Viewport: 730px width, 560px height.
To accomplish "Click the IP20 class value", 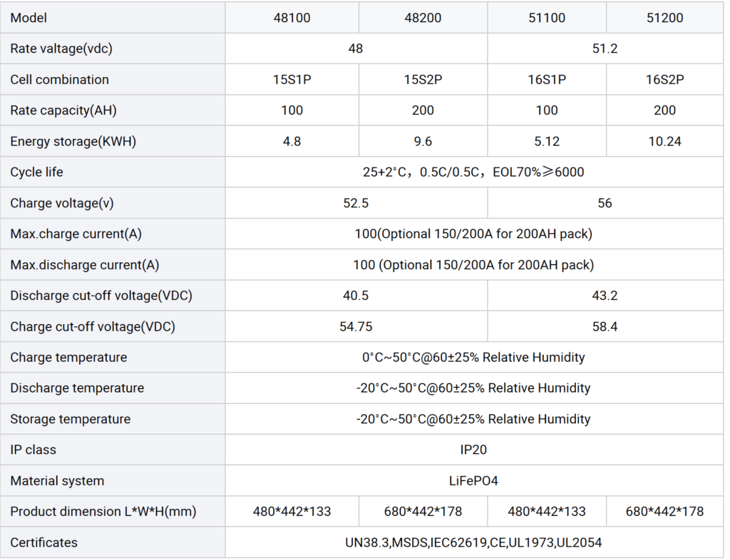I will click(473, 450).
